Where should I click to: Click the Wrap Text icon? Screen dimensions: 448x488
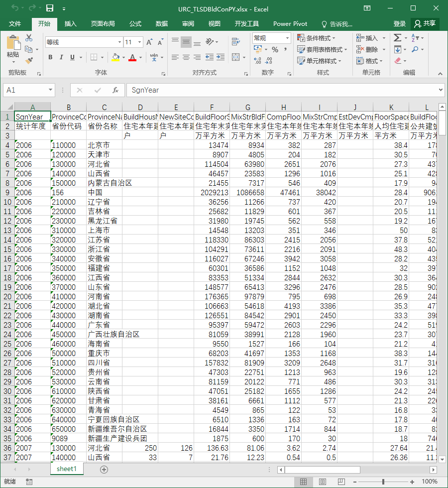pyautogui.click(x=236, y=41)
